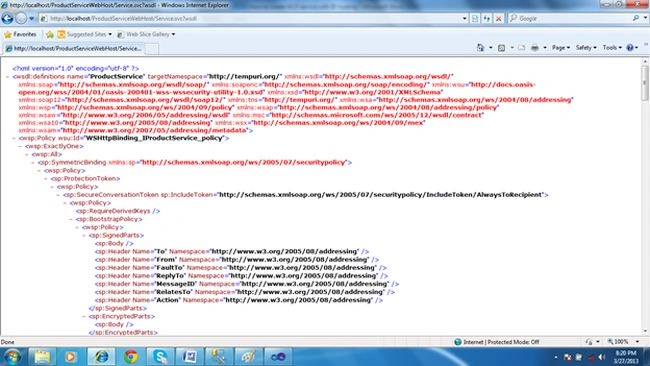Open the Favorites center
650x366 pixels.
click(20, 34)
